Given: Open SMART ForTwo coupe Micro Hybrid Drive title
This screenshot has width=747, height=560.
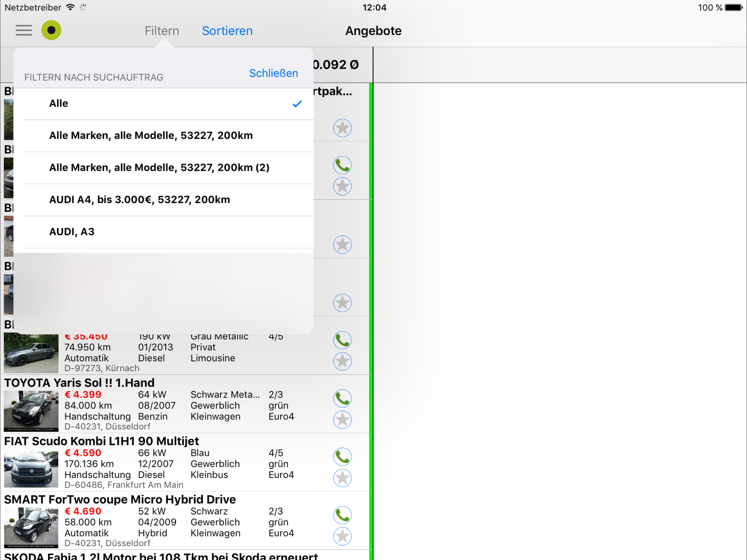Looking at the screenshot, I should pyautogui.click(x=120, y=500).
